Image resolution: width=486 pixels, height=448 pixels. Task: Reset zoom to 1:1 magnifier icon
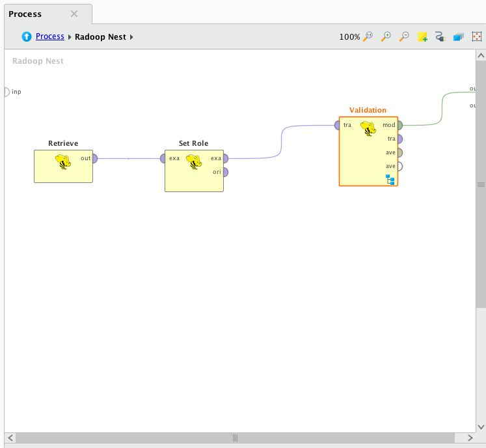click(x=368, y=37)
